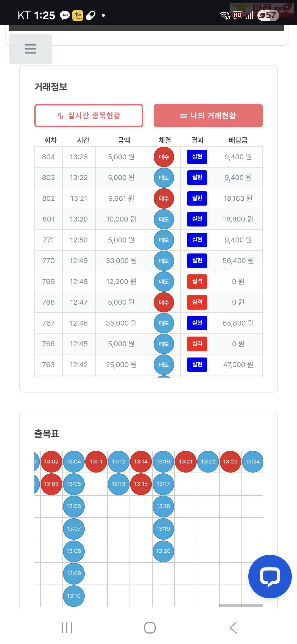Screen dimensions: 297x644
Task: Tap the KakaoTalk notification icon in status bar
Action: 65,15
